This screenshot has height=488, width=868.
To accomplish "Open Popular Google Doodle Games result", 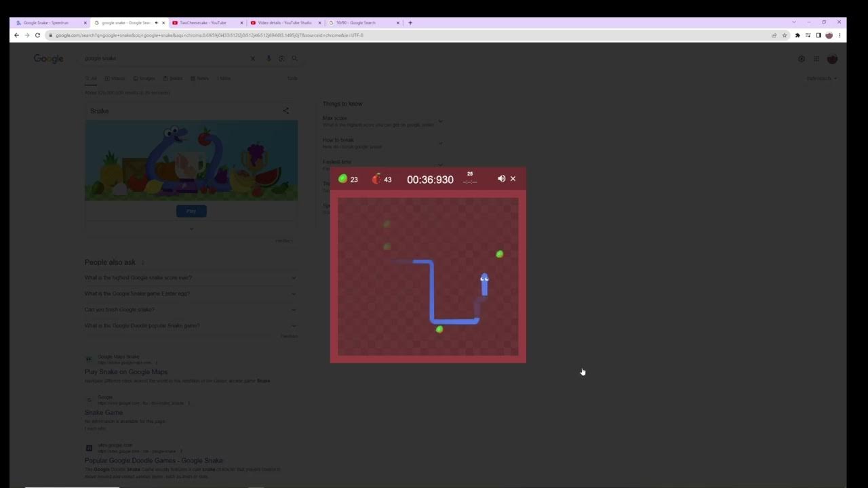I will point(153,461).
